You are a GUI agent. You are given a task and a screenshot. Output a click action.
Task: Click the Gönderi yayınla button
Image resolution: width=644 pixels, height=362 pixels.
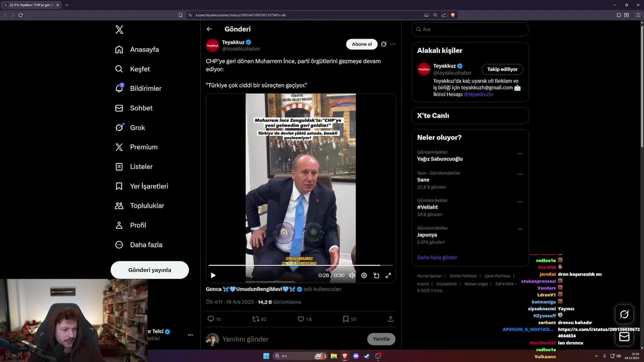[149, 270]
